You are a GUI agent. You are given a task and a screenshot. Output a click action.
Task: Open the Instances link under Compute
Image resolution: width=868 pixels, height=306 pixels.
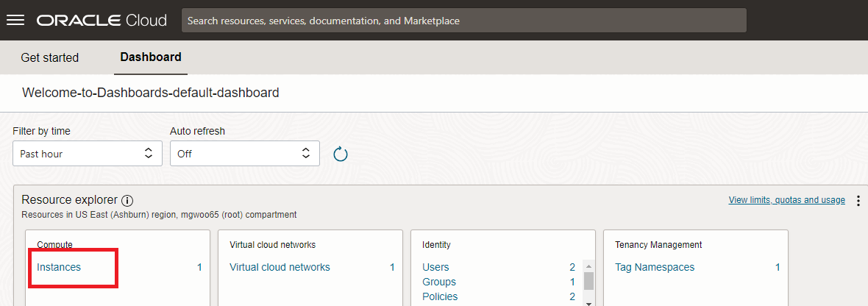(x=59, y=267)
